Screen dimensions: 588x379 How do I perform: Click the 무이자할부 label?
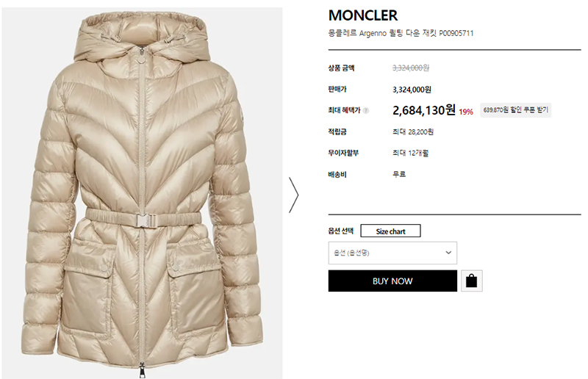coord(343,153)
